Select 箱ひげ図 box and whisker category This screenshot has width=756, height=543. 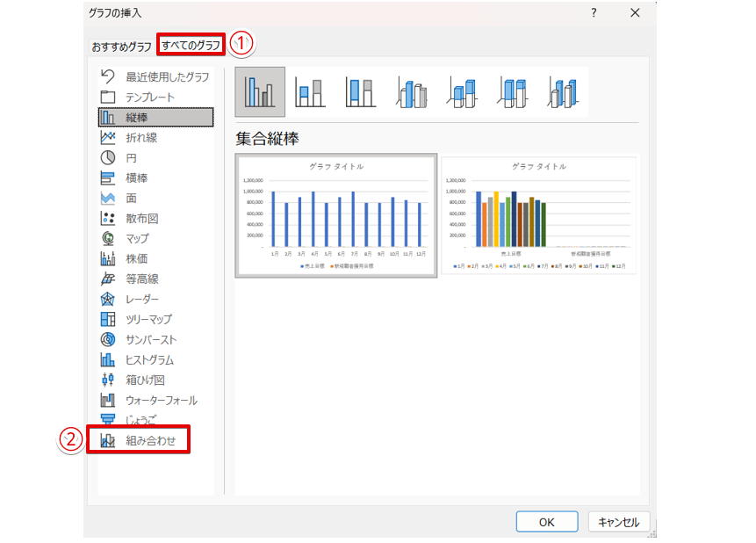[x=145, y=380]
